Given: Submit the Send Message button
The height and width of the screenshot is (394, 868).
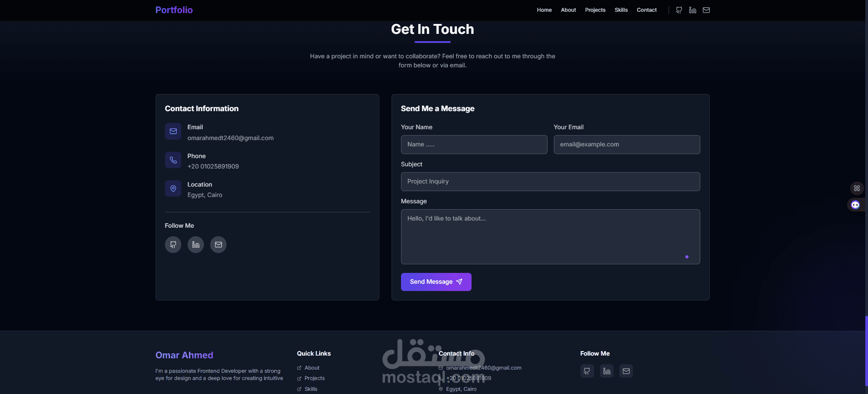Looking at the screenshot, I should click(x=436, y=282).
